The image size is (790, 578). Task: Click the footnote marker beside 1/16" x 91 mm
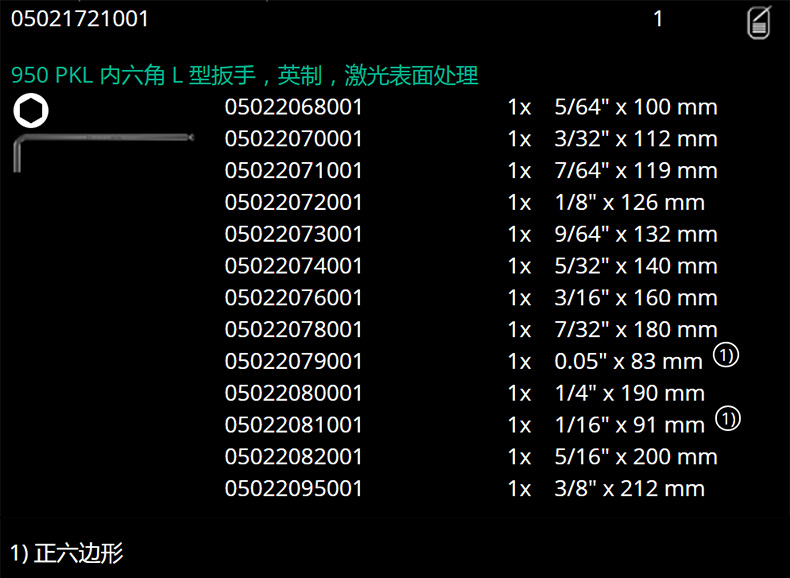(728, 419)
